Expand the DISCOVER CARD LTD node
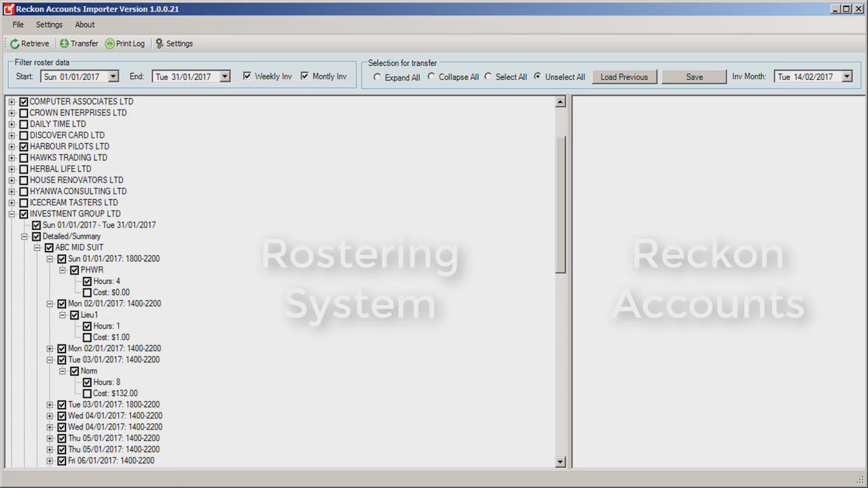 pos(11,135)
